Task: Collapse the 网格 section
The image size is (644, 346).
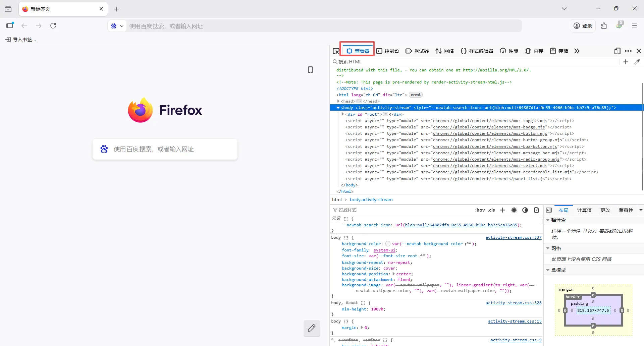Action: [x=548, y=248]
